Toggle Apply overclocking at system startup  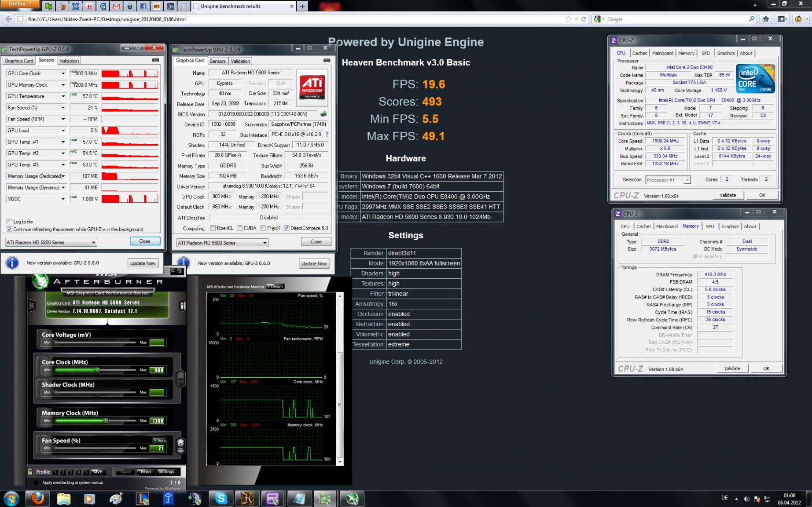click(36, 482)
